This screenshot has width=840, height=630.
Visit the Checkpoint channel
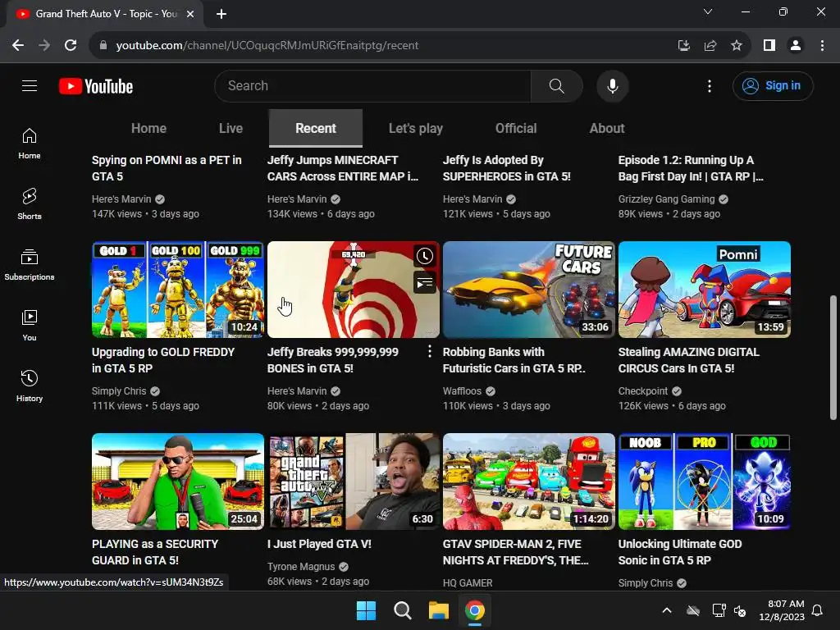(x=643, y=390)
